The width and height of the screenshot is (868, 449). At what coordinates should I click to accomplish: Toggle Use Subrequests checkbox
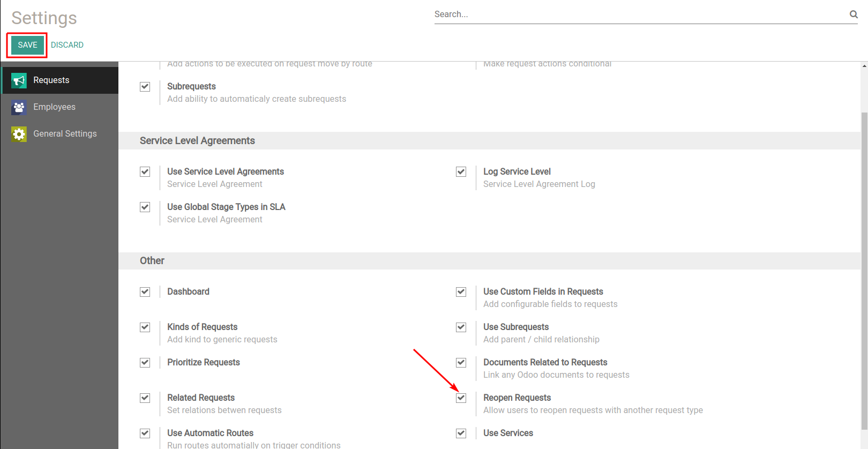coord(461,327)
